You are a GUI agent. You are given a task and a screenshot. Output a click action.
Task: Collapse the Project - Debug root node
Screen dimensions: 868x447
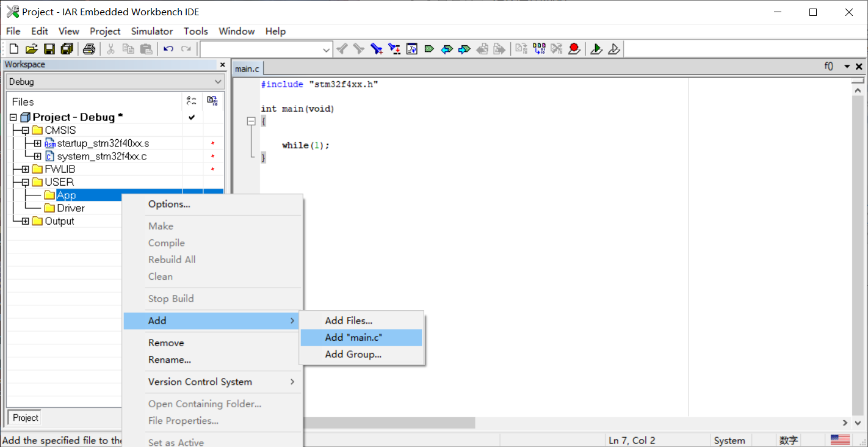pyautogui.click(x=13, y=117)
